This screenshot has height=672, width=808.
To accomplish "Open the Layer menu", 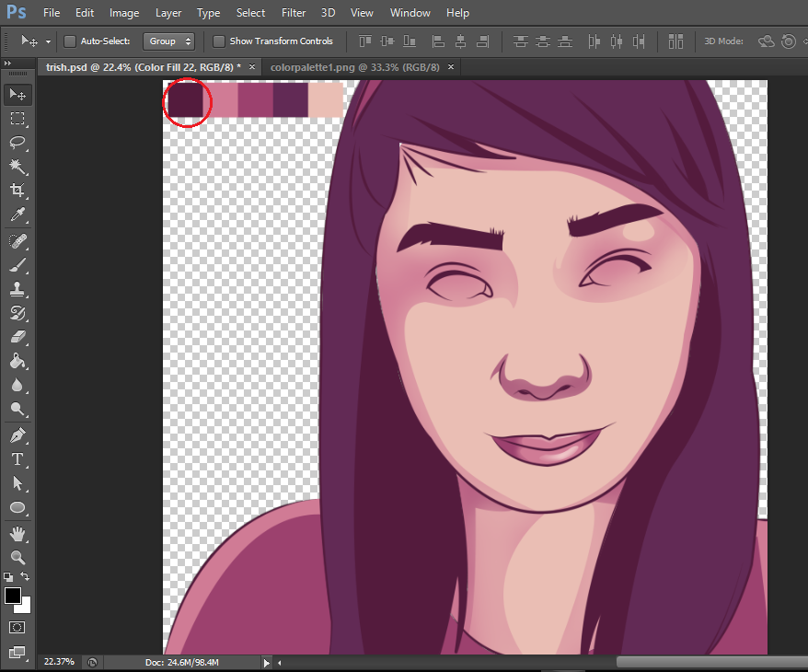I will click(x=168, y=13).
